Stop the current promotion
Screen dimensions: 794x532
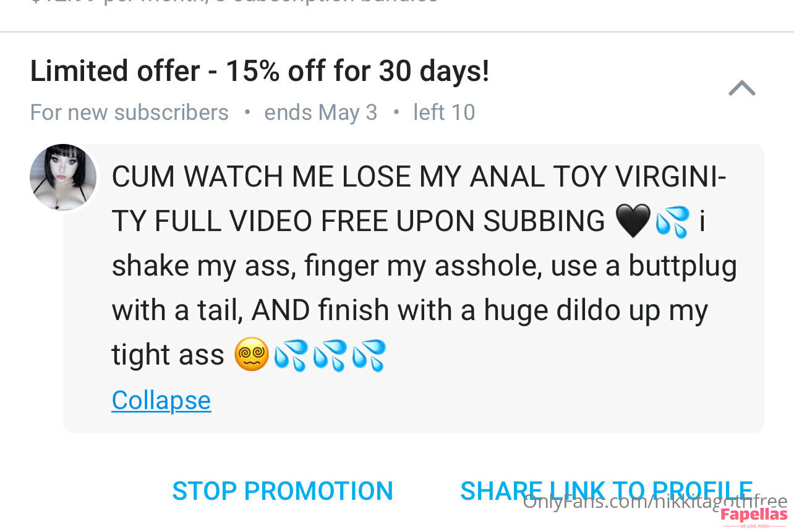(283, 491)
